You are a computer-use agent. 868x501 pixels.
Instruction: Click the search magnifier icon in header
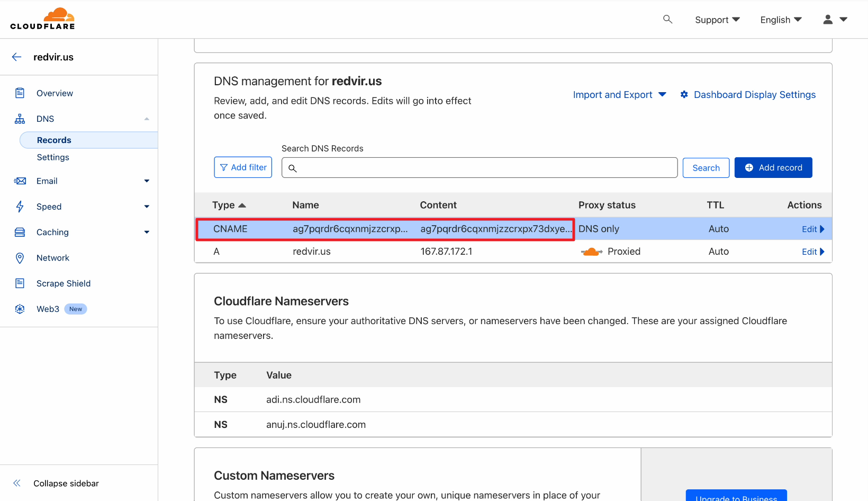pyautogui.click(x=667, y=20)
